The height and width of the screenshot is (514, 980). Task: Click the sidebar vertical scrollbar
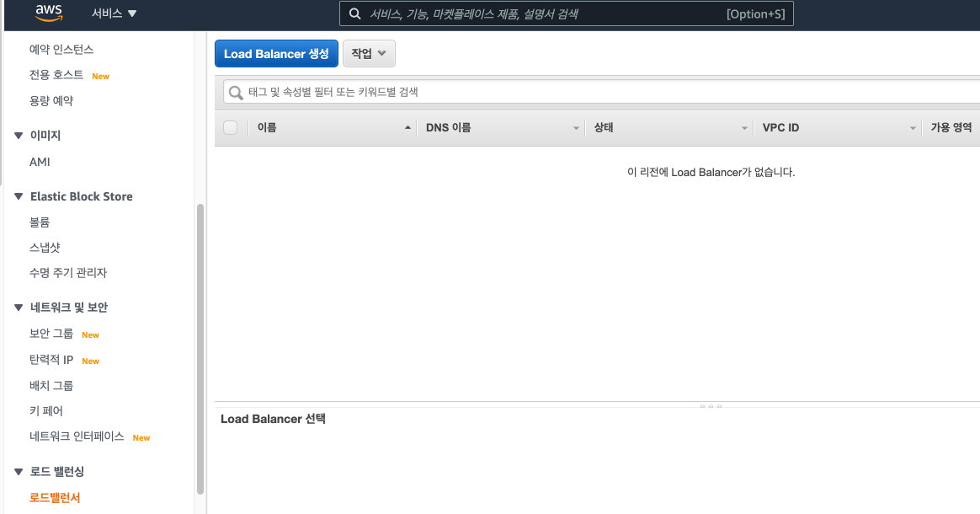point(200,349)
